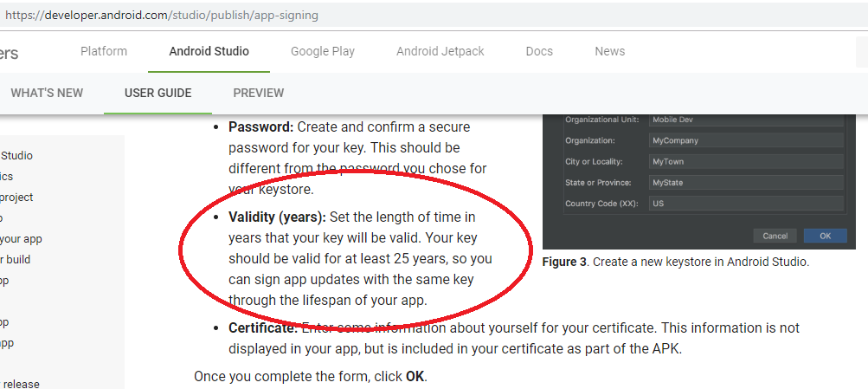
Task: Open the Docs tab
Action: click(x=539, y=51)
